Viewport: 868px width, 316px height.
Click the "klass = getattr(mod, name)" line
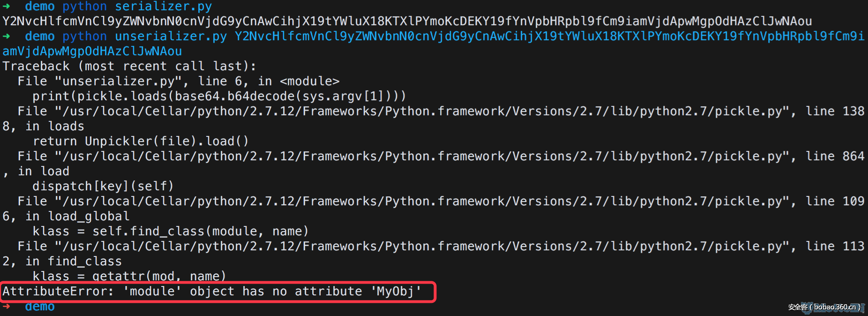[129, 276]
